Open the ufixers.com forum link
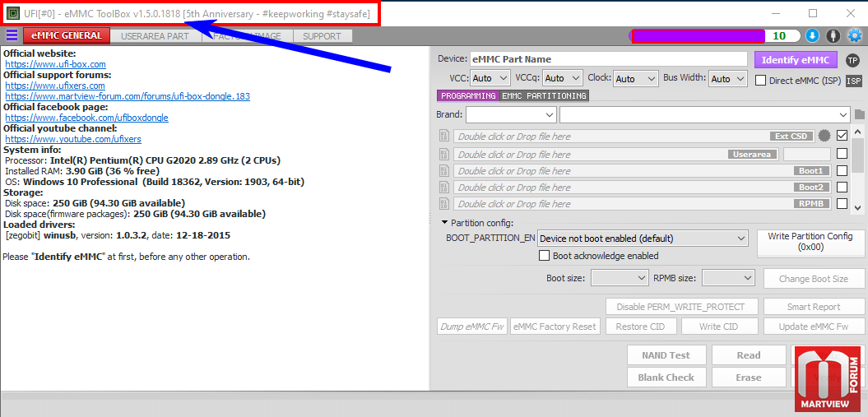868x417 pixels. 55,86
